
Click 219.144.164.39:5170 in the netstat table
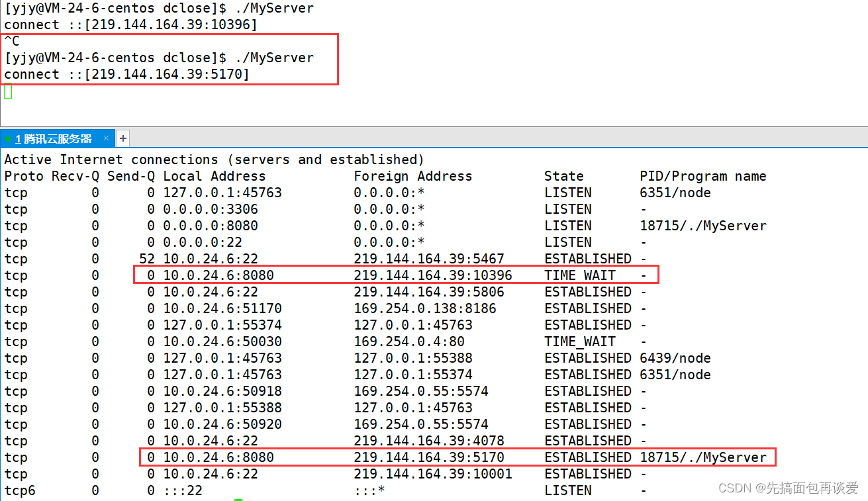(429, 457)
